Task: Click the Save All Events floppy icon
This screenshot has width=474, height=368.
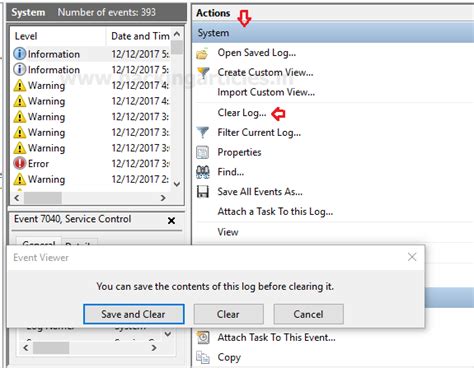Action: tap(203, 192)
